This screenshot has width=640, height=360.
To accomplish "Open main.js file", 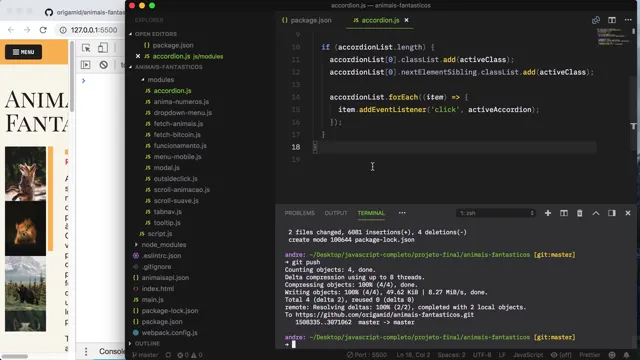I will point(152,300).
